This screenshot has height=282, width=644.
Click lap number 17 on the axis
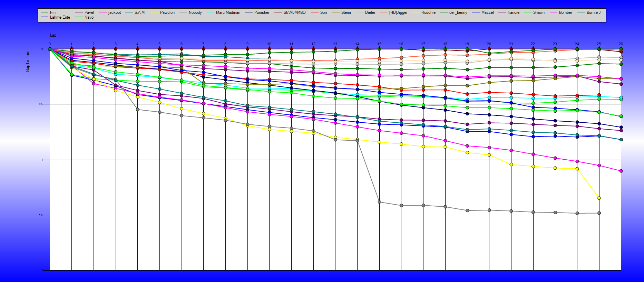(x=423, y=44)
